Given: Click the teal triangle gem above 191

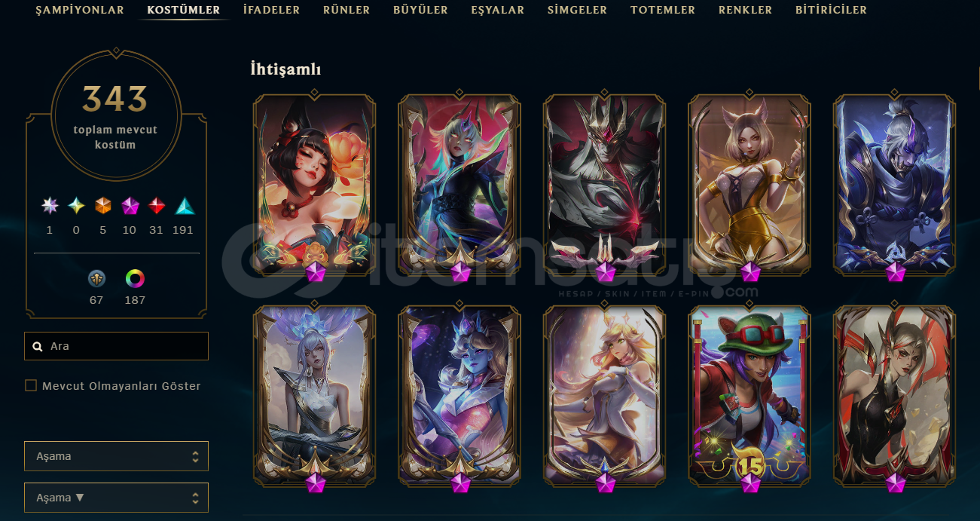Looking at the screenshot, I should pyautogui.click(x=185, y=206).
